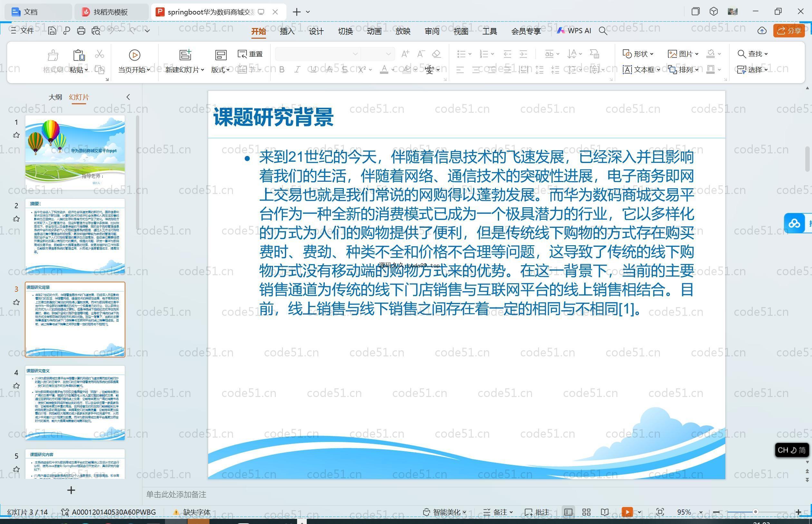Click the zoom slider handle
The width and height of the screenshot is (812, 524).
[755, 512]
